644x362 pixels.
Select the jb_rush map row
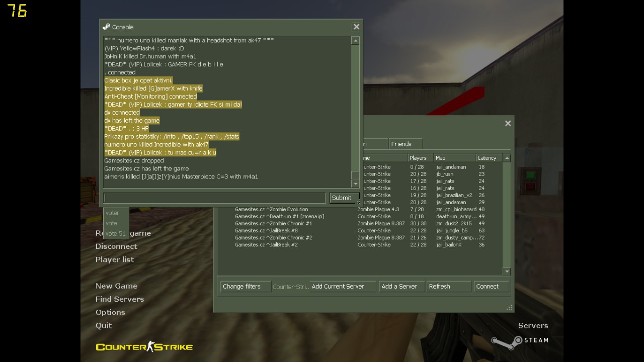pyautogui.click(x=433, y=174)
